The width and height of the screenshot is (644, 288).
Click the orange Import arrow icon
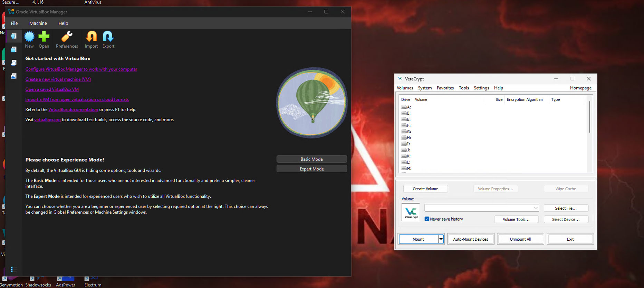click(x=91, y=37)
